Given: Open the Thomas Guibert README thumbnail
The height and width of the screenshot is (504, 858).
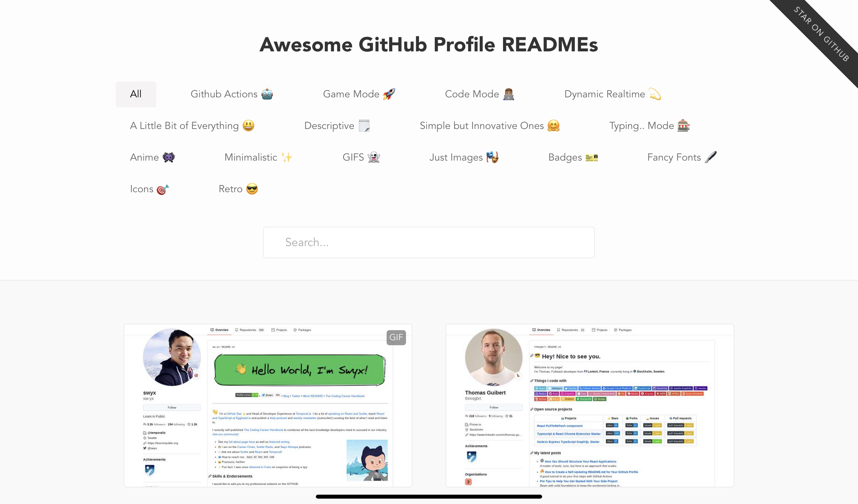Looking at the screenshot, I should tap(590, 406).
